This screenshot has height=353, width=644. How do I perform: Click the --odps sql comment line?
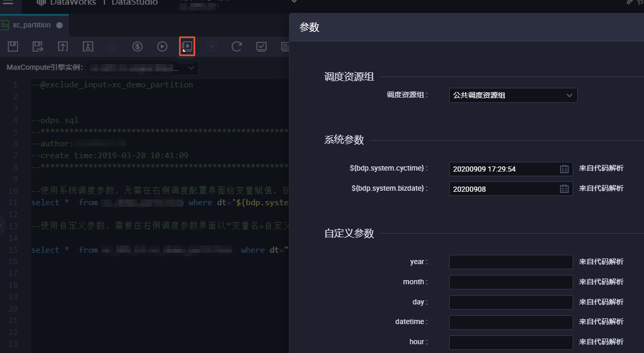pyautogui.click(x=55, y=120)
